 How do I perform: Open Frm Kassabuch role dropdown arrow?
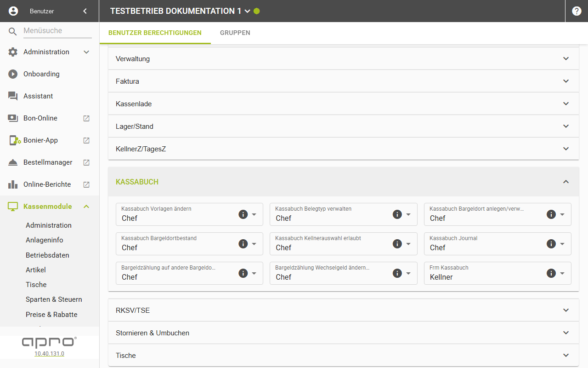[562, 273]
